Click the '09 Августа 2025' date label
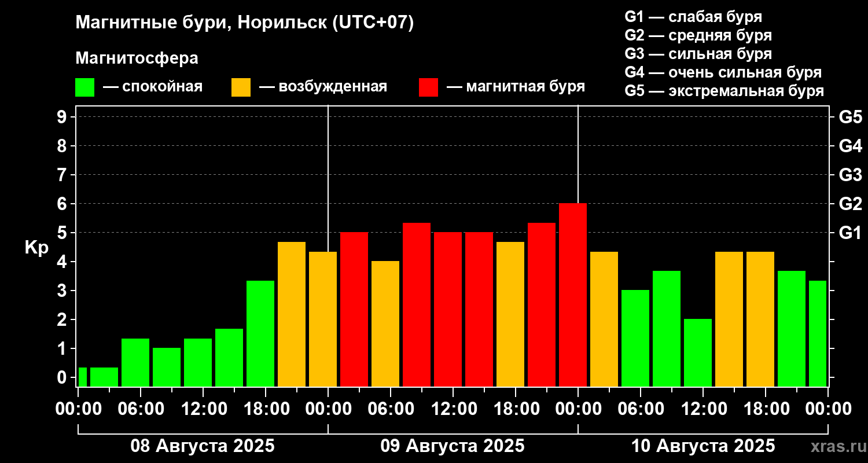868x463 pixels. pyautogui.click(x=453, y=446)
